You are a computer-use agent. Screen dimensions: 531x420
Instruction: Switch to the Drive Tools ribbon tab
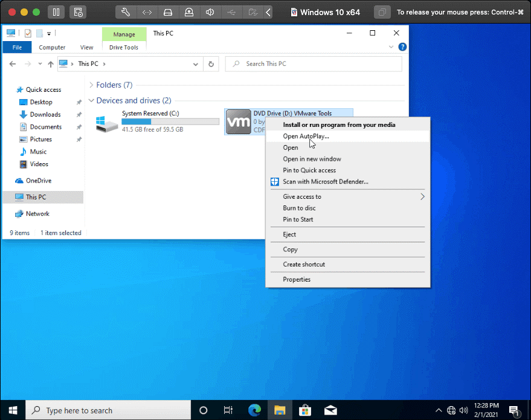124,47
